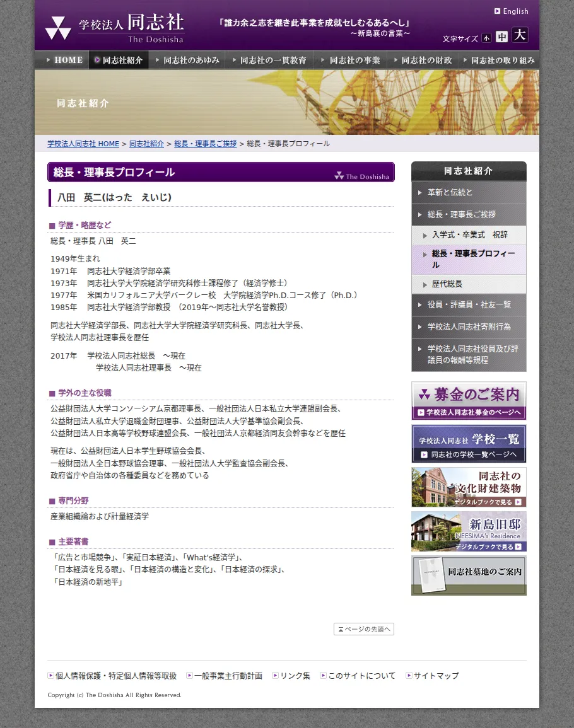Click the 同志社紹介 sidebar header
Screen dimensions: 574x728
coord(469,171)
